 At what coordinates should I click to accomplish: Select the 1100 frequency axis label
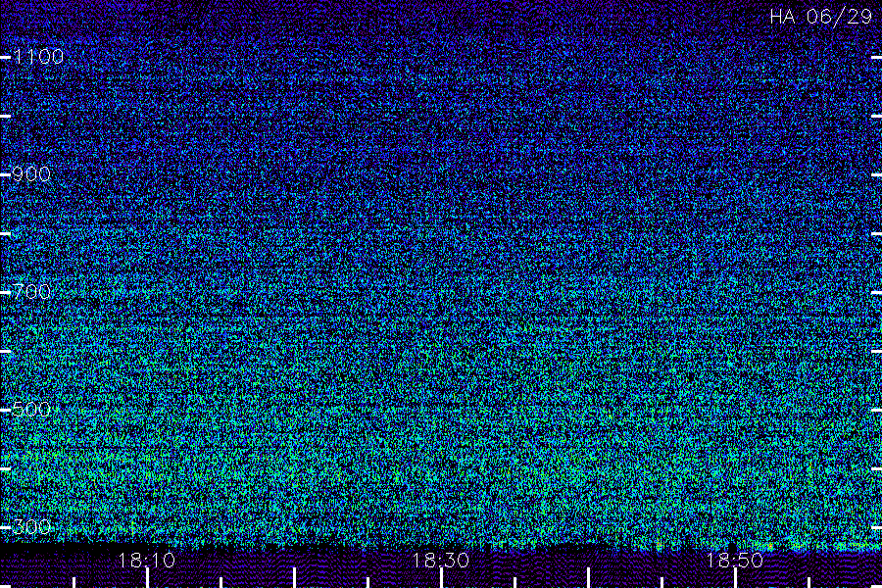(38, 56)
